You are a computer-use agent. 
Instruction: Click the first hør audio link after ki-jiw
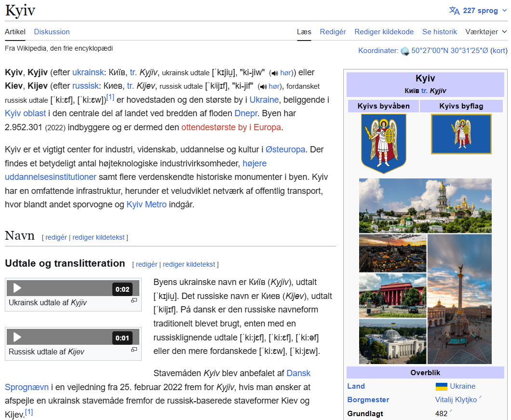285,73
